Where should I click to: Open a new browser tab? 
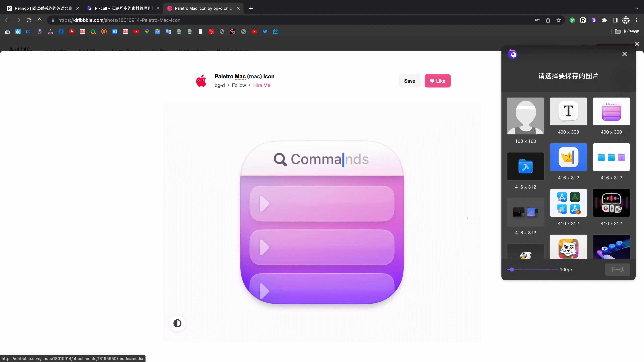251,8
